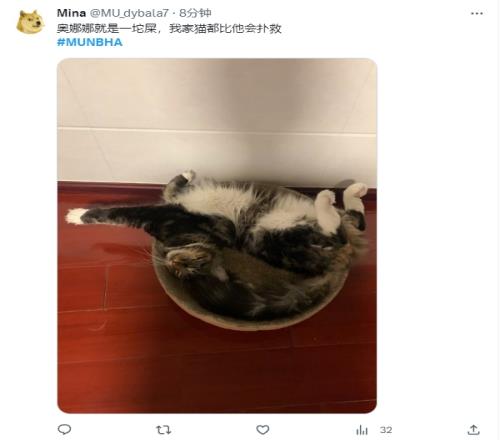Open the 8分钟 timestamp permalink
The image size is (500, 440).
coord(195,13)
